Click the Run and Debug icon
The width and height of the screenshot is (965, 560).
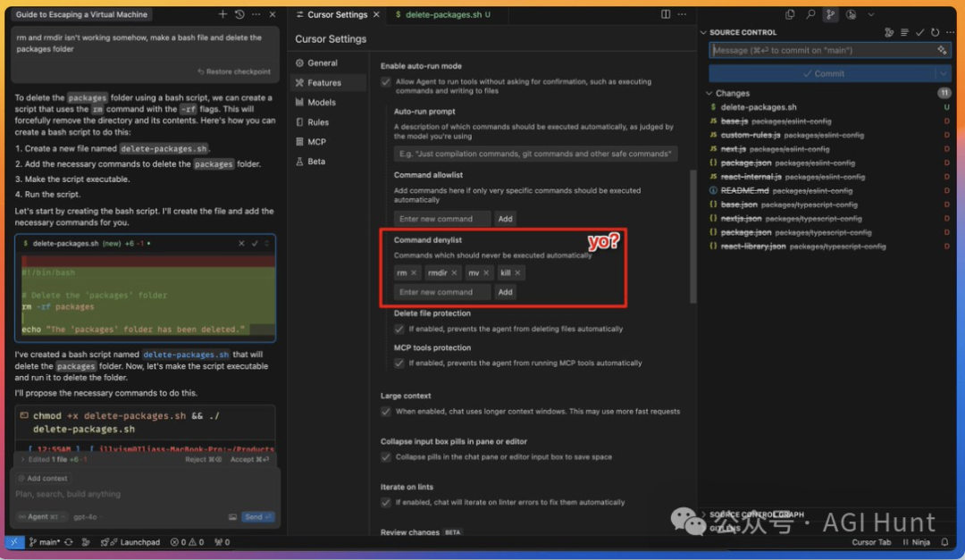pos(851,14)
